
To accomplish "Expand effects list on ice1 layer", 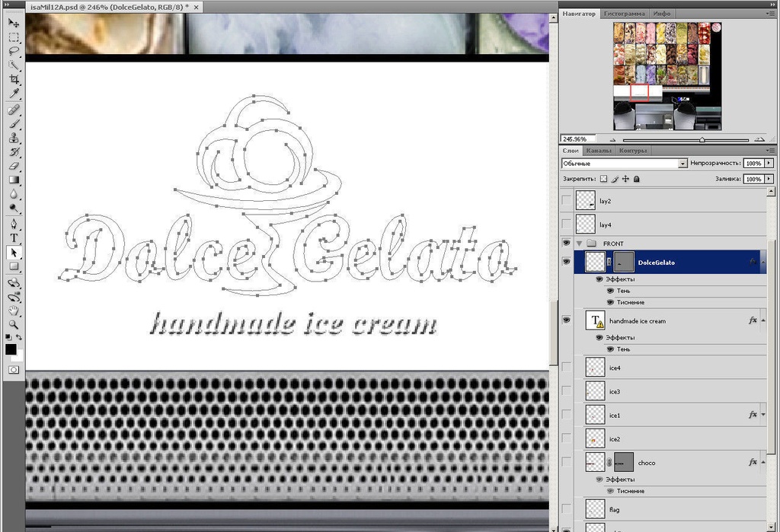I will coord(763,415).
